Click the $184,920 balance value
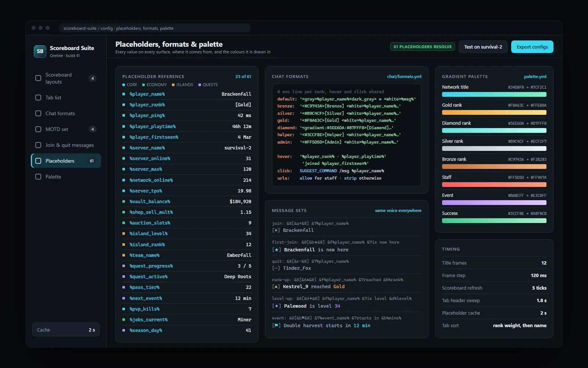Screen dimensions: 588x368 [240, 202]
